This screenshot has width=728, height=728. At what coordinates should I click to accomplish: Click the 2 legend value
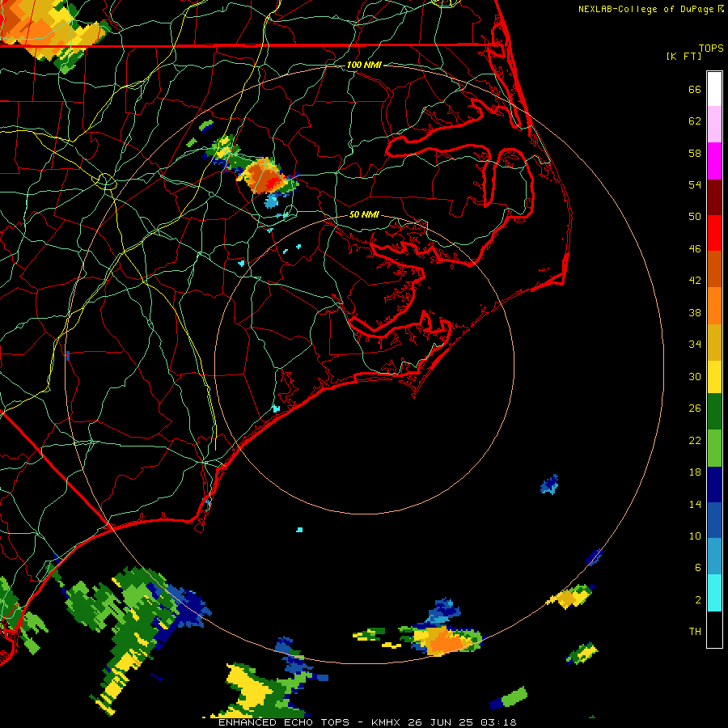[698, 600]
